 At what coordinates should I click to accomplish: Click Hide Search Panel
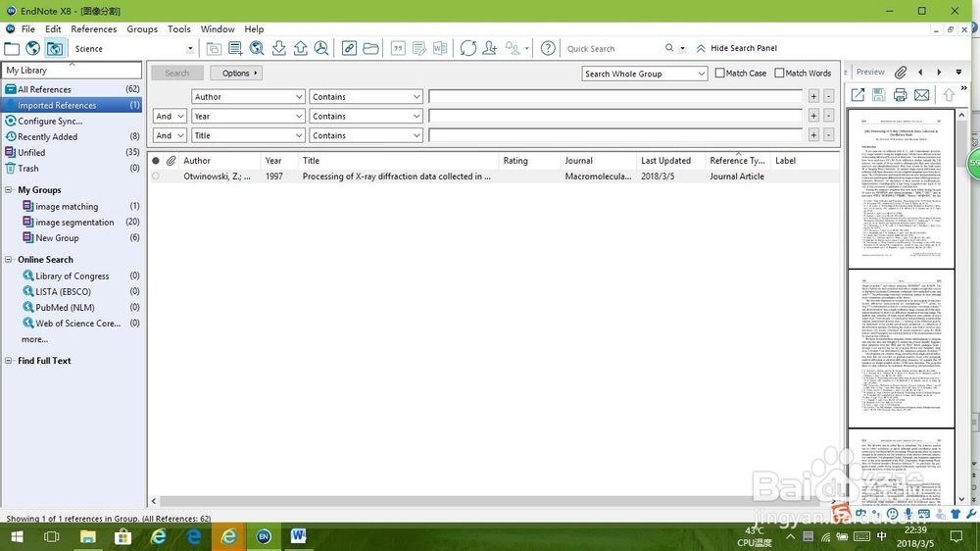point(737,48)
